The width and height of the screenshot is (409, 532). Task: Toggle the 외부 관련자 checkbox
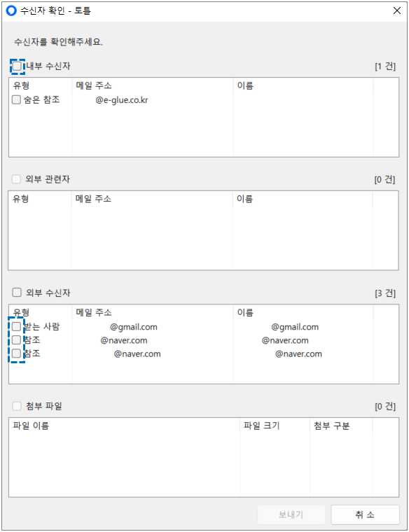coord(16,178)
